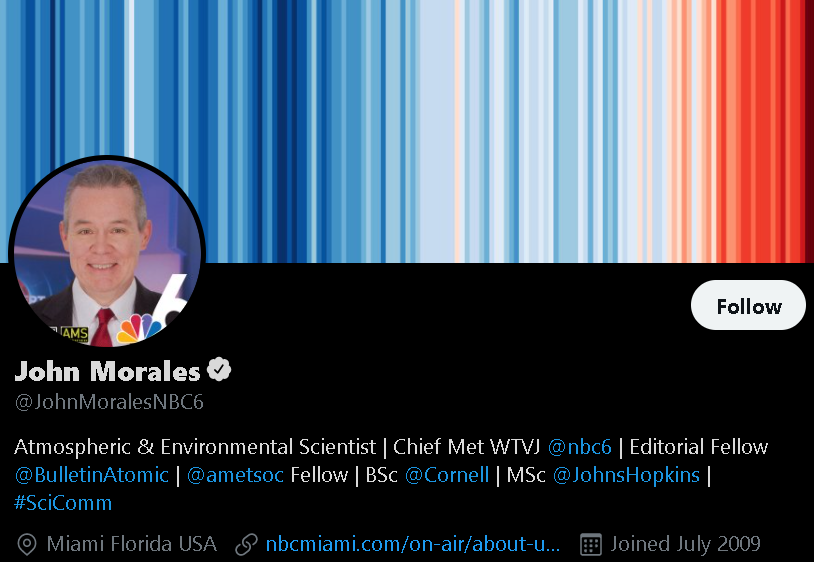Open the nbcmiami.com website link
The image size is (814, 562).
(413, 544)
